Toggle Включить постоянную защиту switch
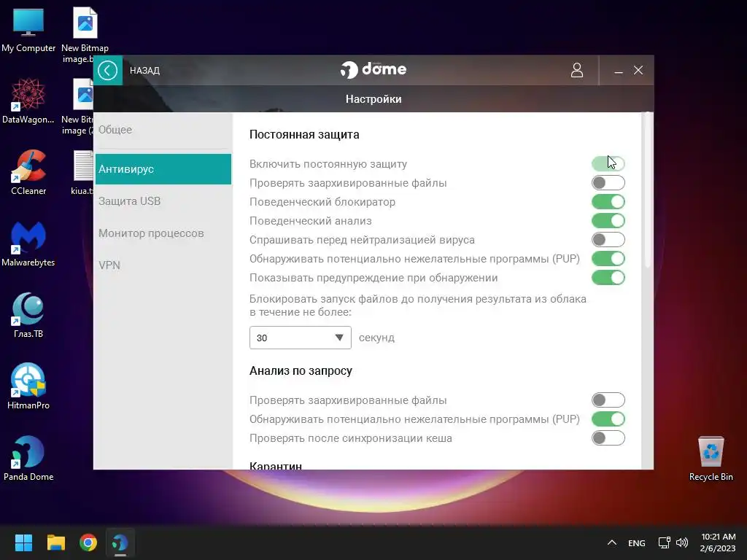 coord(608,164)
